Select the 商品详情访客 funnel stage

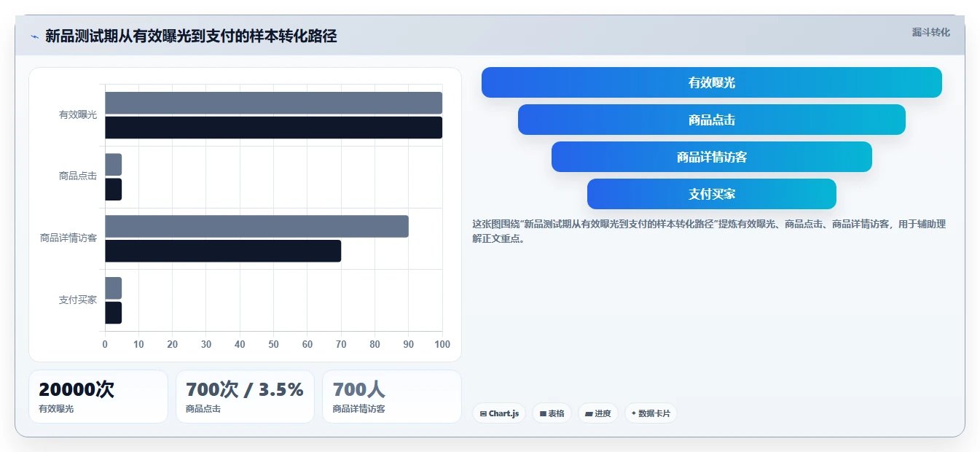(x=711, y=157)
